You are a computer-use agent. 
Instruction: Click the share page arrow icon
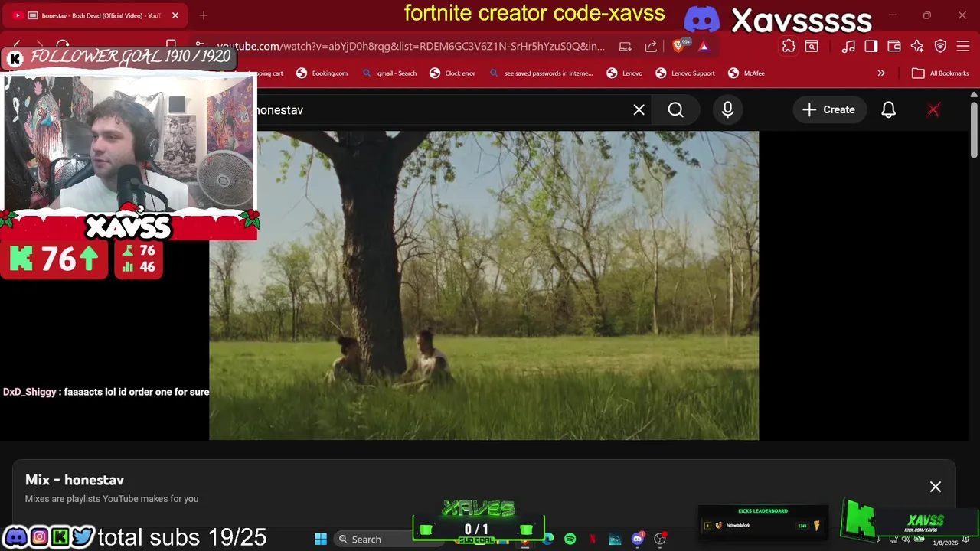click(651, 47)
